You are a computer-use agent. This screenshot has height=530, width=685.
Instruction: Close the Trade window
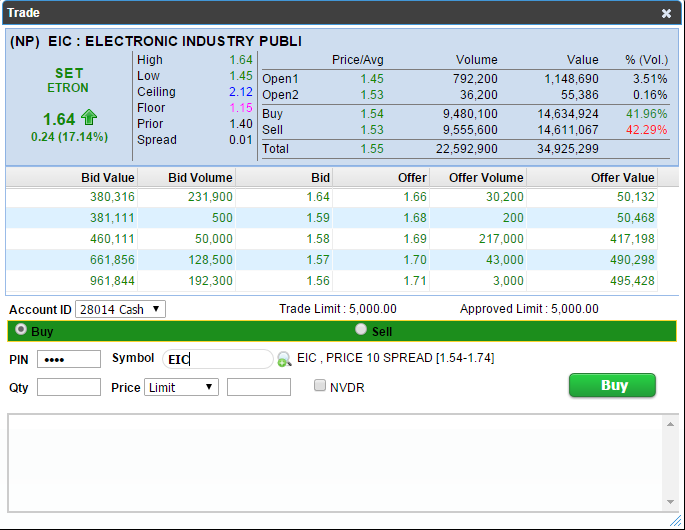[x=666, y=13]
